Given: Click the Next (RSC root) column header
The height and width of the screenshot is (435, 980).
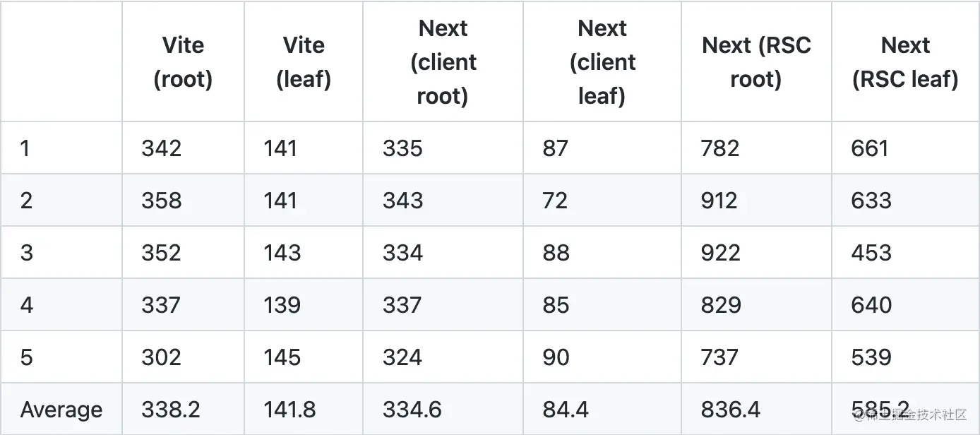Looking at the screenshot, I should click(x=756, y=62).
